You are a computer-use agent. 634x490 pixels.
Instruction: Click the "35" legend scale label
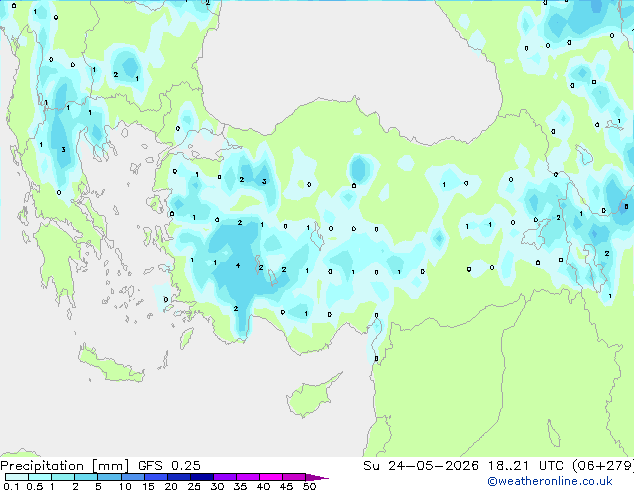[240, 486]
